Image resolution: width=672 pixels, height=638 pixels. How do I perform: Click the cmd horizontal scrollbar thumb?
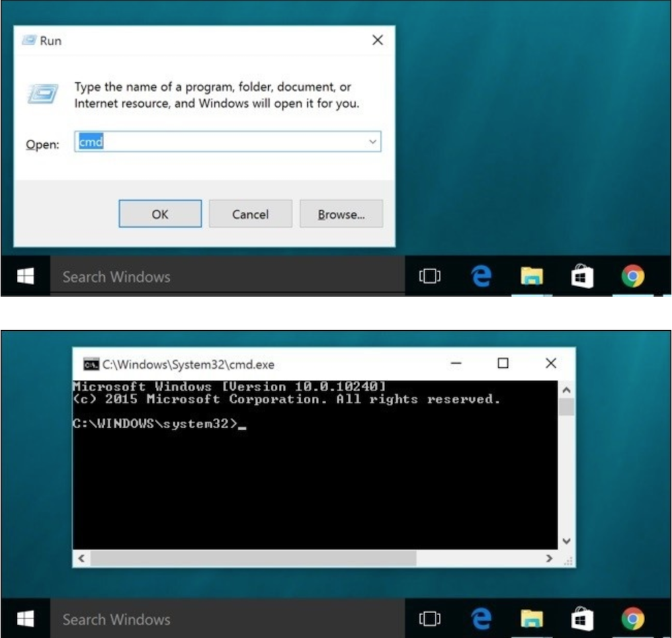253,558
